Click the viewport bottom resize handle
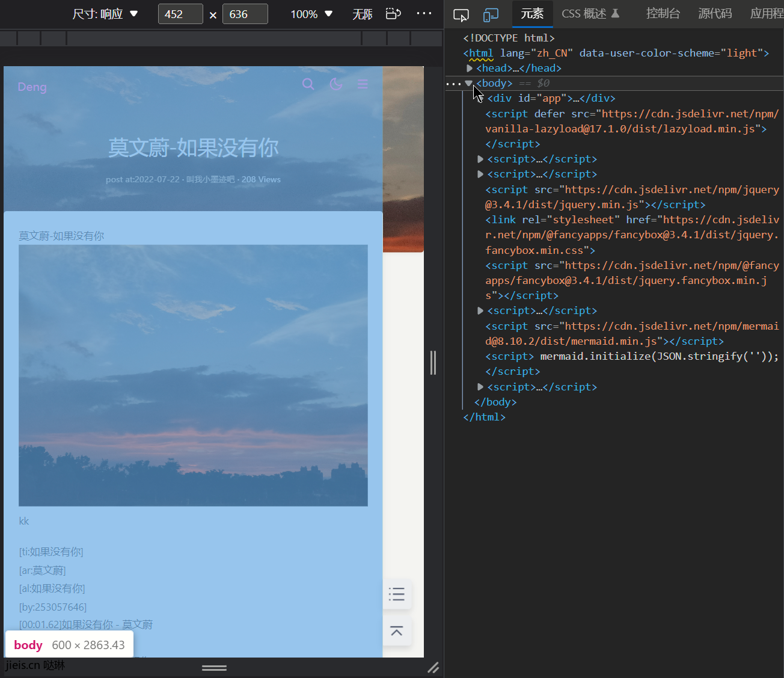This screenshot has width=784, height=678. 214,668
